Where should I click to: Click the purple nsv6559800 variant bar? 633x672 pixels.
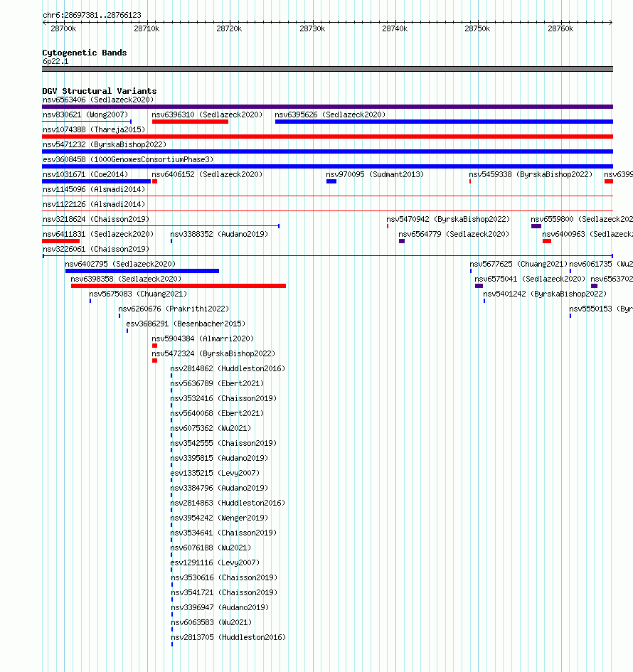click(x=536, y=226)
